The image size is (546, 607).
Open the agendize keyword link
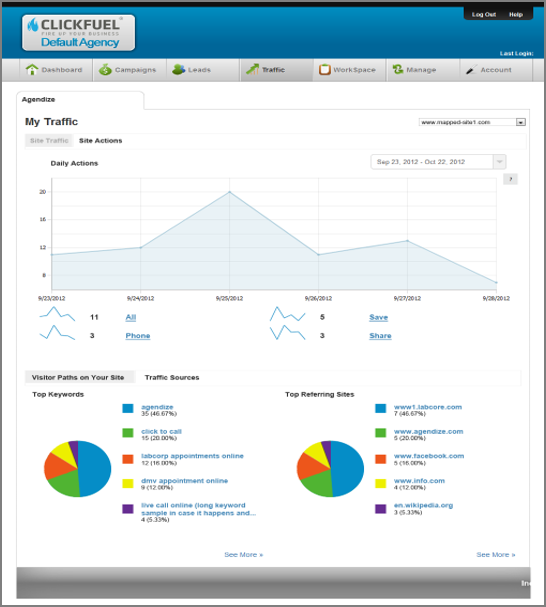click(x=157, y=407)
